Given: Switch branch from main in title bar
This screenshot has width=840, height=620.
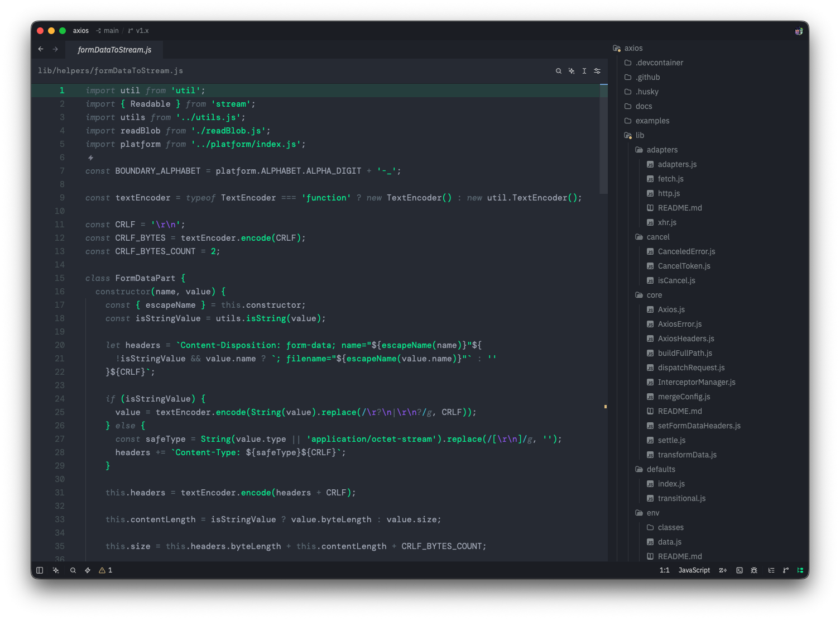Looking at the screenshot, I should [108, 31].
